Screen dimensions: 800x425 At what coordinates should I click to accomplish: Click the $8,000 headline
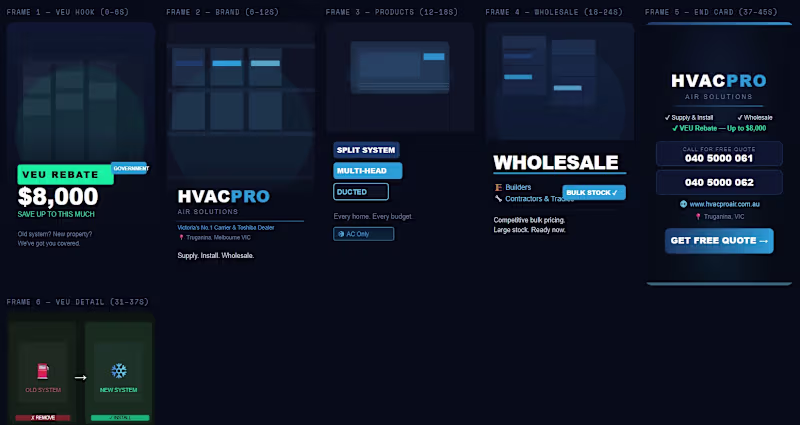pyautogui.click(x=58, y=196)
